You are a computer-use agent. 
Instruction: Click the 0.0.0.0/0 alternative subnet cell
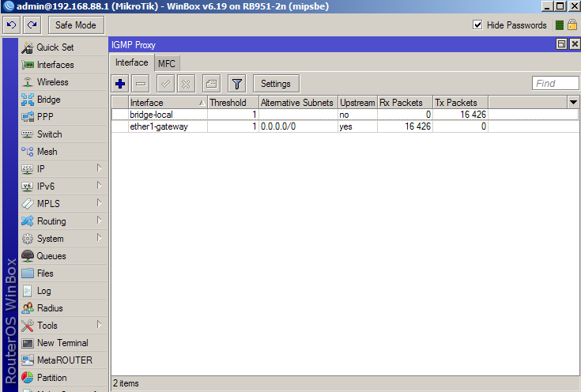pos(298,126)
